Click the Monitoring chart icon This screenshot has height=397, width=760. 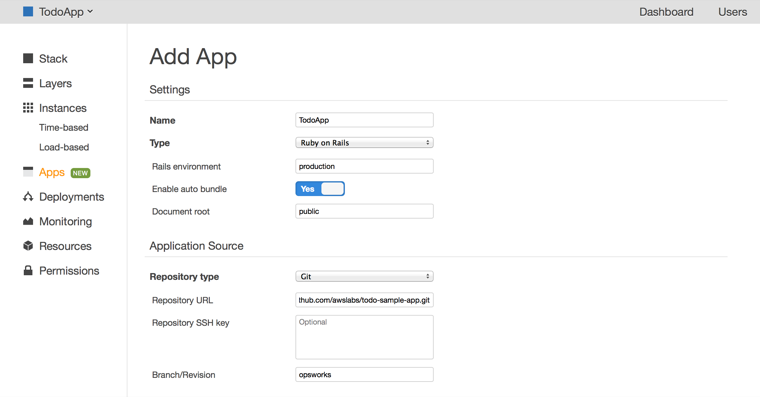28,221
